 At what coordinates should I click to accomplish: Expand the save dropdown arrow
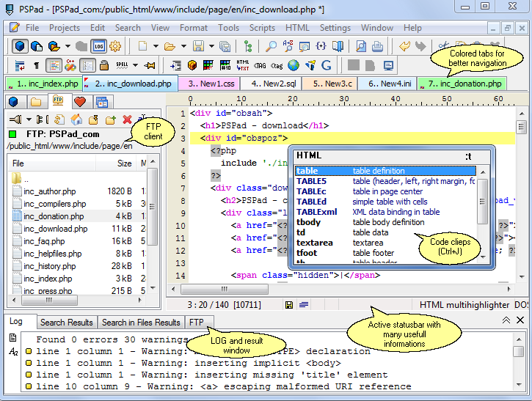(x=211, y=45)
